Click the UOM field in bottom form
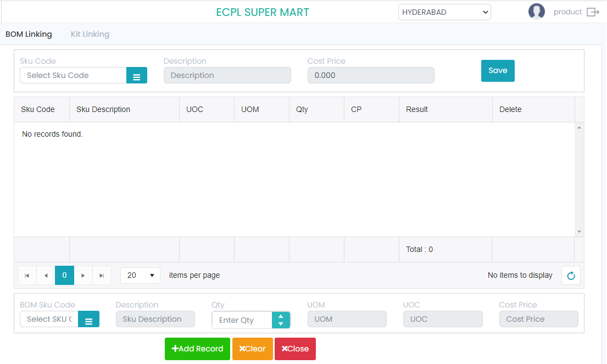Screen dimensions: 607x364 (x=347, y=319)
